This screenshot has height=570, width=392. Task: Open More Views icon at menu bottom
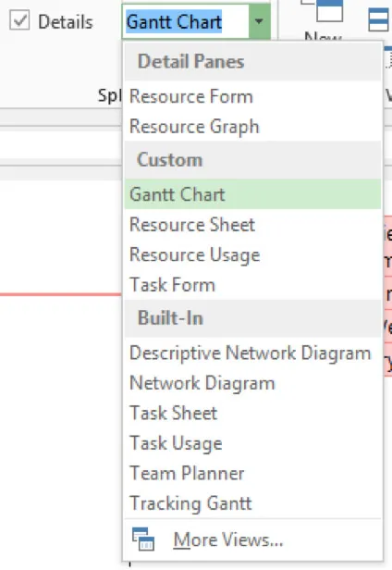(x=143, y=539)
